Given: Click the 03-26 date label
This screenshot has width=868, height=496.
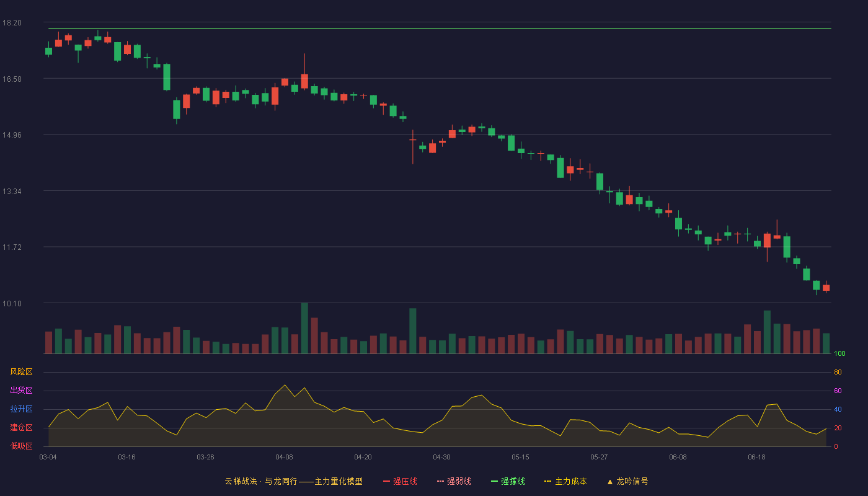Looking at the screenshot, I should point(205,457).
